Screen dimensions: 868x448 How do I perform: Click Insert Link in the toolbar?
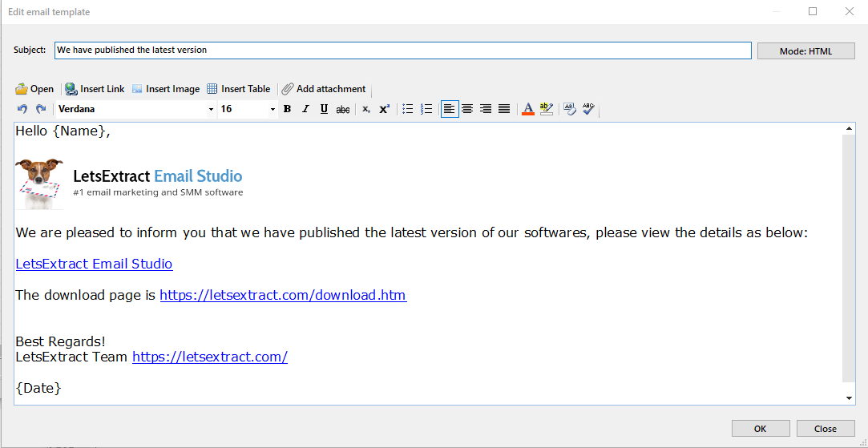pos(95,89)
